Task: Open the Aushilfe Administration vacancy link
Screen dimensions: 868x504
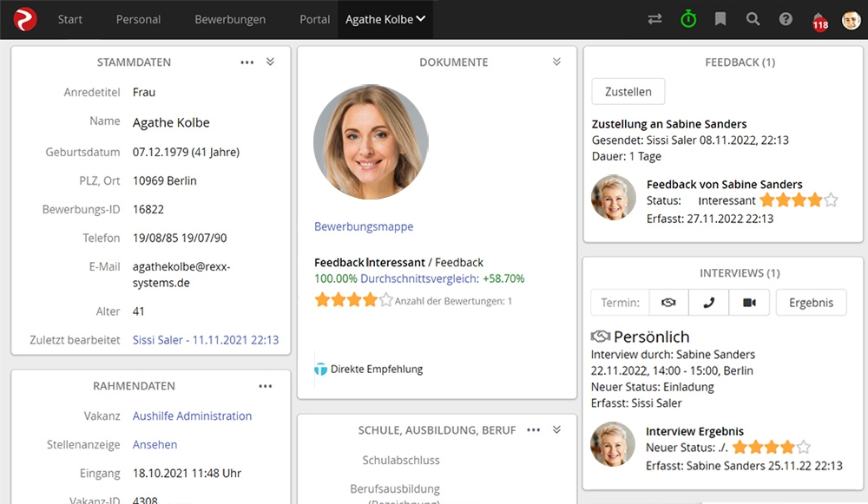Action: click(192, 416)
